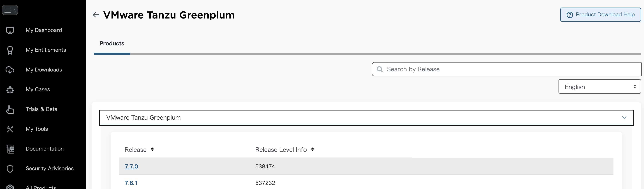Click the My Downloads cloud icon
644x189 pixels.
tap(10, 70)
